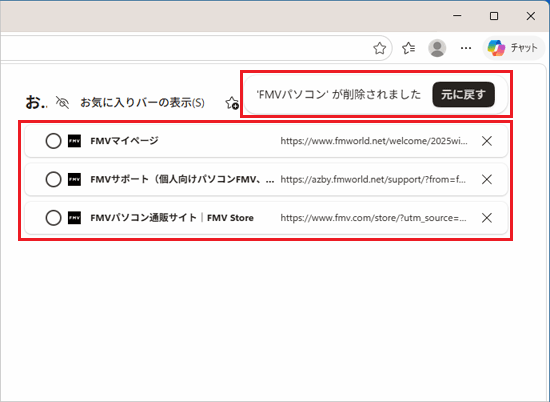Click 元に戻す to undo deletion
Screen dimensions: 550x402
tap(463, 94)
